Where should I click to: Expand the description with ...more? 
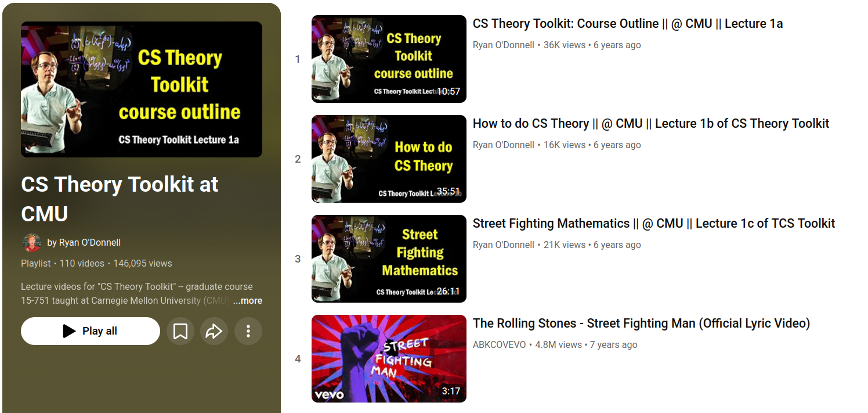click(248, 301)
